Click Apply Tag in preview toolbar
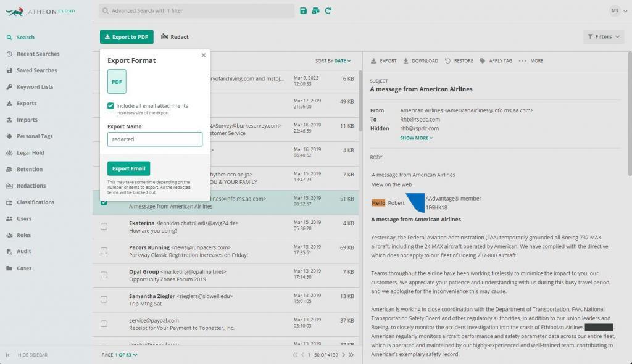This screenshot has height=364, width=632. [x=496, y=61]
